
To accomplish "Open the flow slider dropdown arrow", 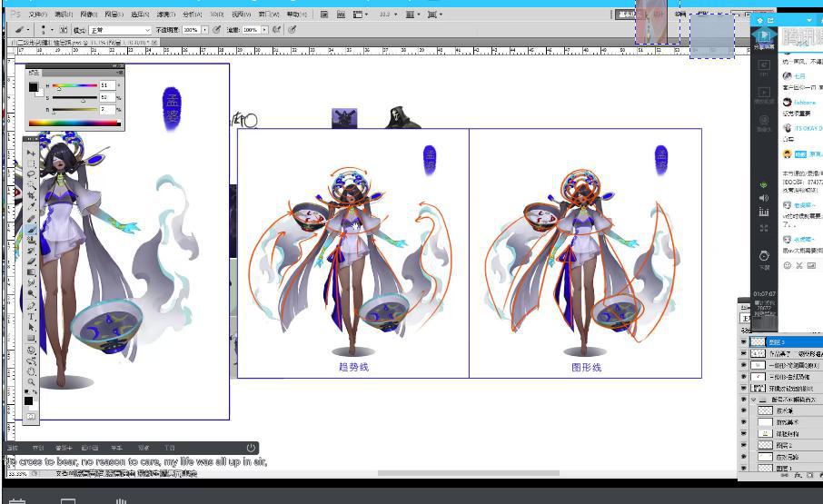I will click(x=264, y=30).
